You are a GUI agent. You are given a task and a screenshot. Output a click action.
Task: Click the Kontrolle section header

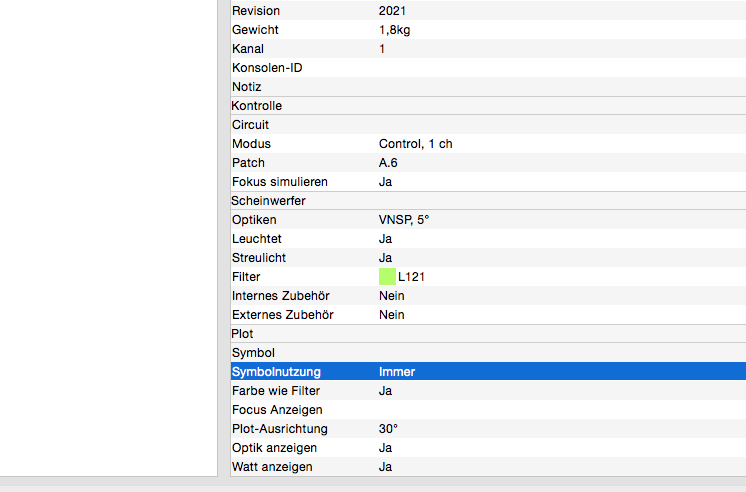click(257, 106)
